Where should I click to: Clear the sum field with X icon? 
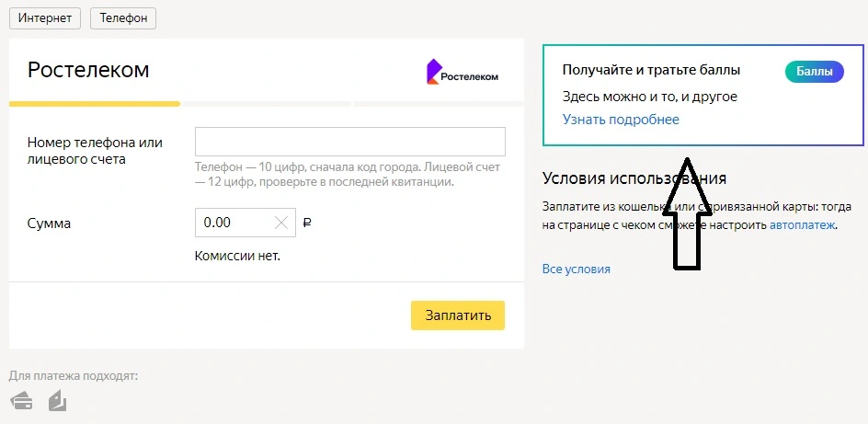[x=281, y=223]
